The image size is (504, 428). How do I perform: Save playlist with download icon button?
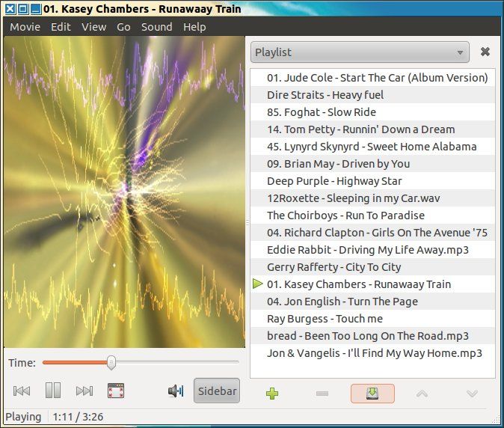[x=372, y=394]
